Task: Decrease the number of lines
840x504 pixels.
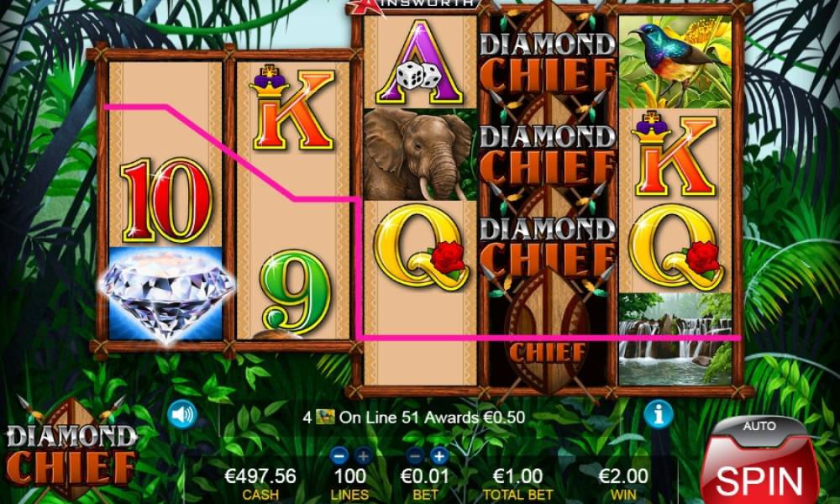Action: (339, 456)
